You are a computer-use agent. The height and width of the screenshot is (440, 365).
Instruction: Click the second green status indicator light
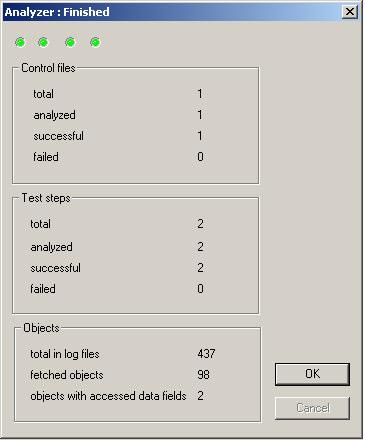click(x=43, y=42)
